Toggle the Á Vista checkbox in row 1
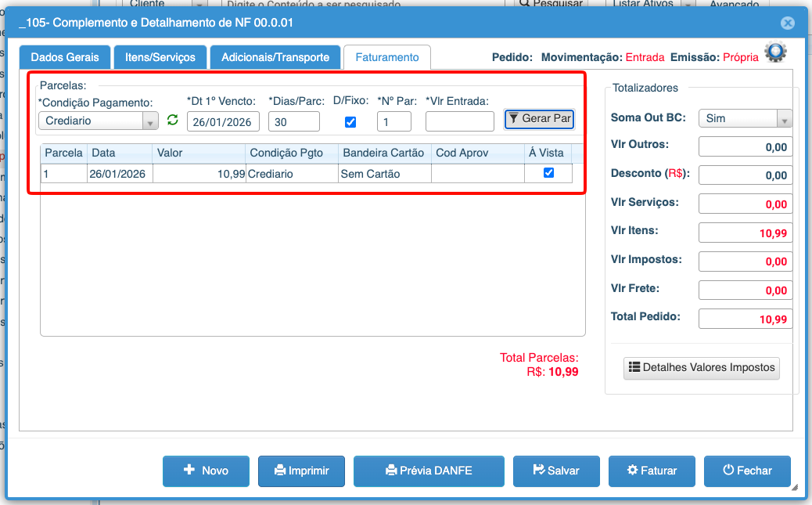The width and height of the screenshot is (812, 505). (548, 173)
